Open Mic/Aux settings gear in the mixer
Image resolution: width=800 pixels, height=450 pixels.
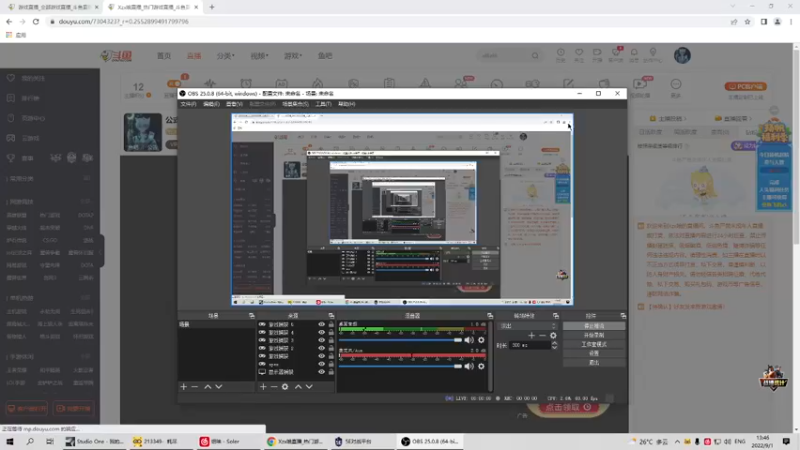point(481,366)
